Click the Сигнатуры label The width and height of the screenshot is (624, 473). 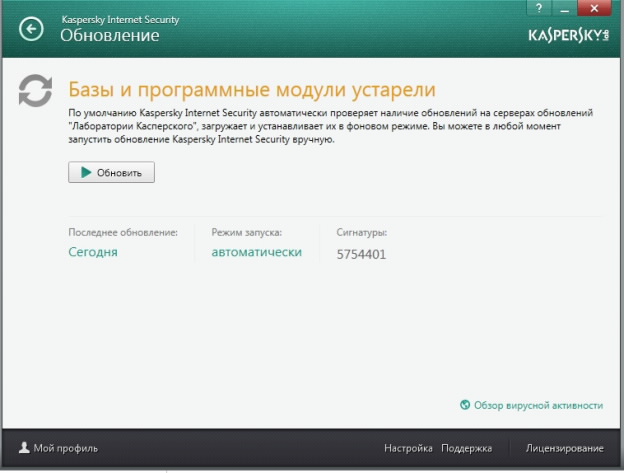point(362,232)
